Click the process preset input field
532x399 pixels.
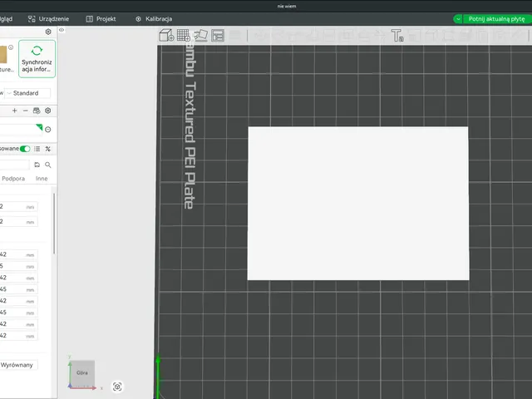15,165
